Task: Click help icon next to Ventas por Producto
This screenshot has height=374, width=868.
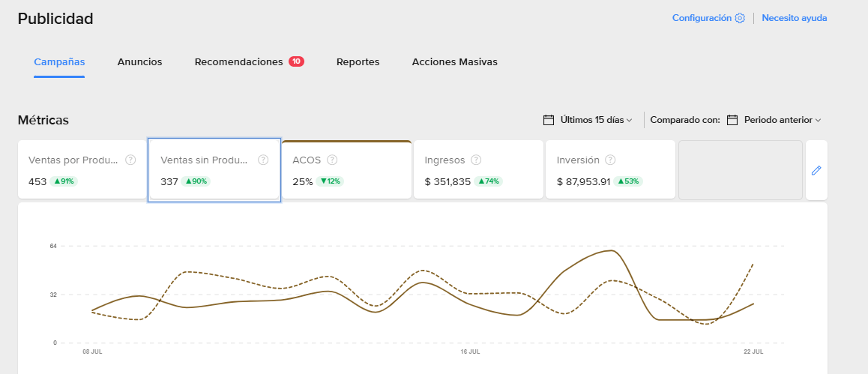Action: pyautogui.click(x=130, y=160)
